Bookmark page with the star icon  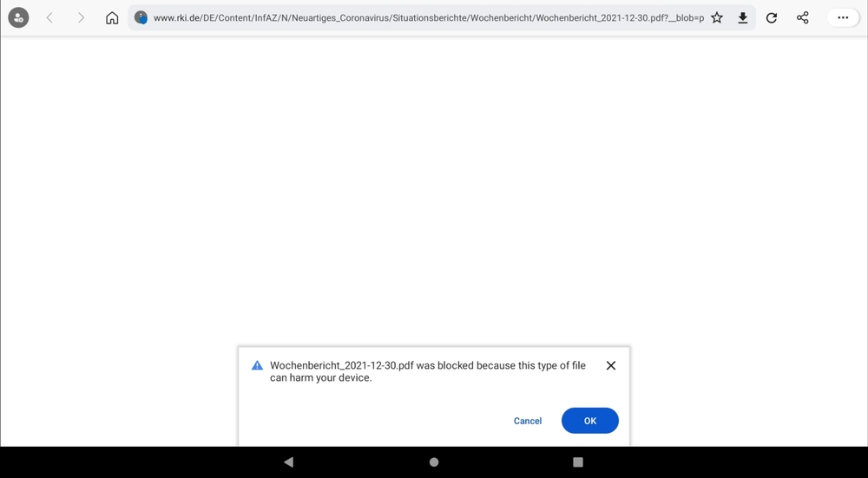pyautogui.click(x=717, y=17)
